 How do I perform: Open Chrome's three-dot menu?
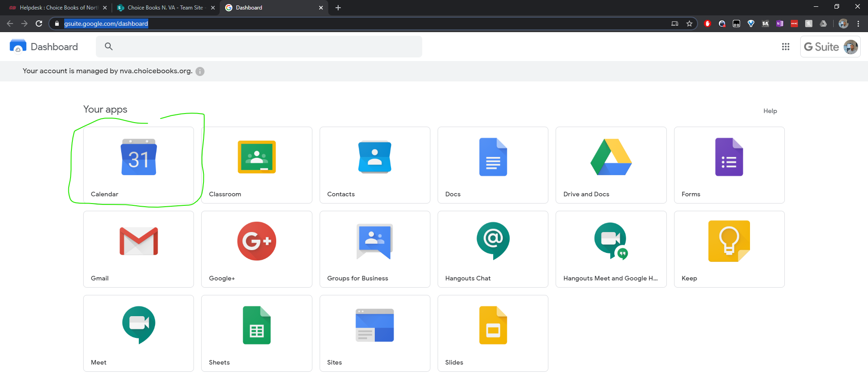(x=858, y=24)
